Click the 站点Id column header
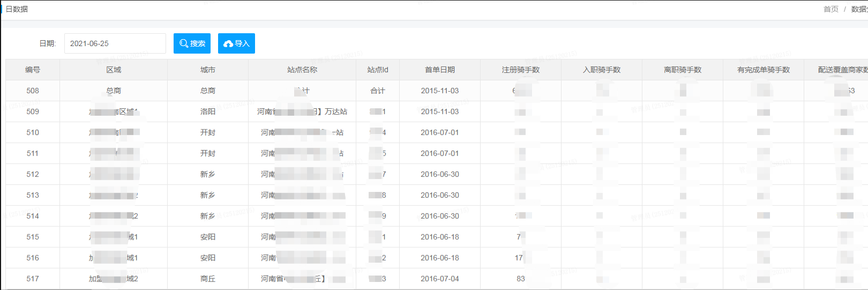This screenshot has height=290, width=868. pyautogui.click(x=378, y=70)
